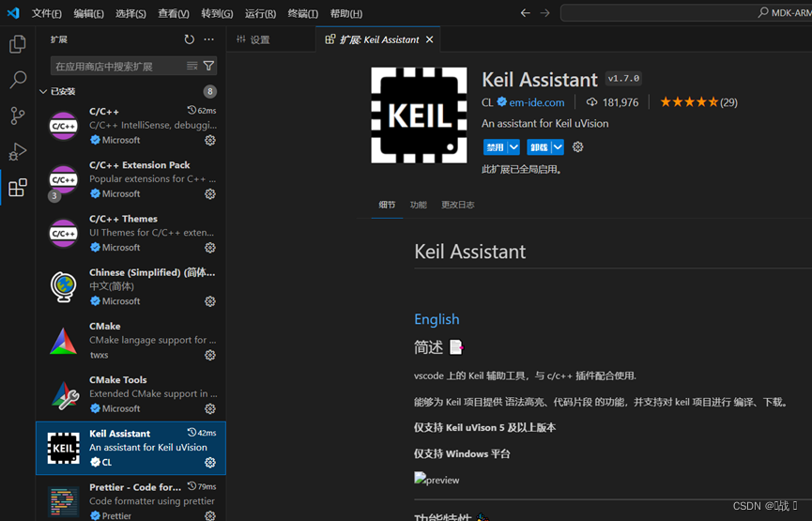Open manage gear for CMake Tools
Image resolution: width=812 pixels, height=521 pixels.
coord(209,408)
